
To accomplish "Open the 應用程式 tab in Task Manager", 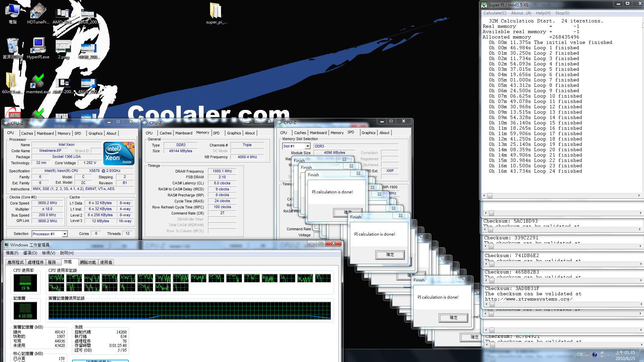I will [x=16, y=262].
